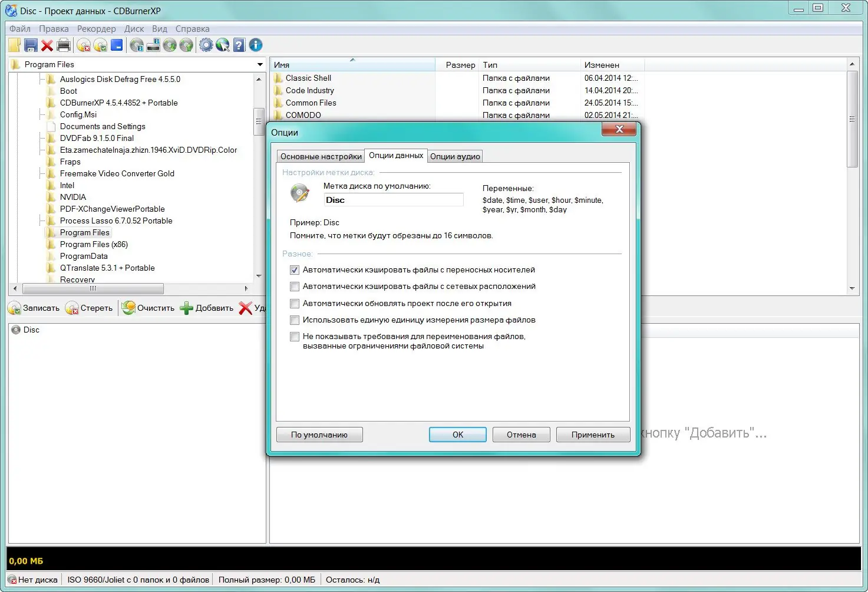Enable caching files from network locations
Viewport: 868px width, 592px height.
tap(294, 287)
